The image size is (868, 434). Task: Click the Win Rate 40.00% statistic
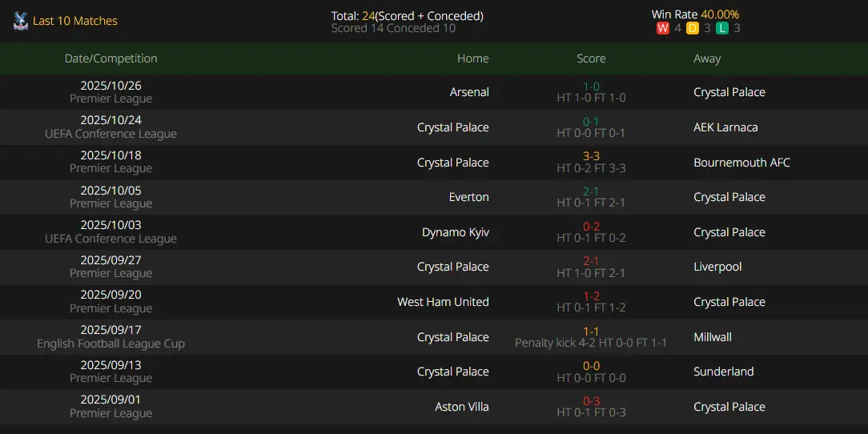(x=695, y=14)
